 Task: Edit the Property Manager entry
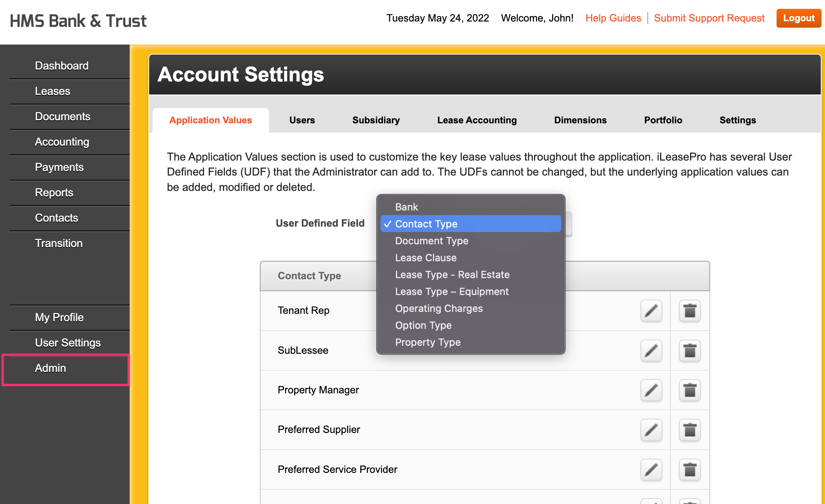(x=651, y=390)
